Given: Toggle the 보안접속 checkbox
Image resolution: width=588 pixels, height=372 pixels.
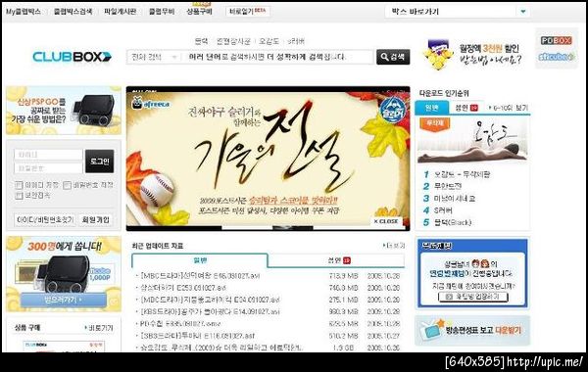Looking at the screenshot, I should 19,196.
